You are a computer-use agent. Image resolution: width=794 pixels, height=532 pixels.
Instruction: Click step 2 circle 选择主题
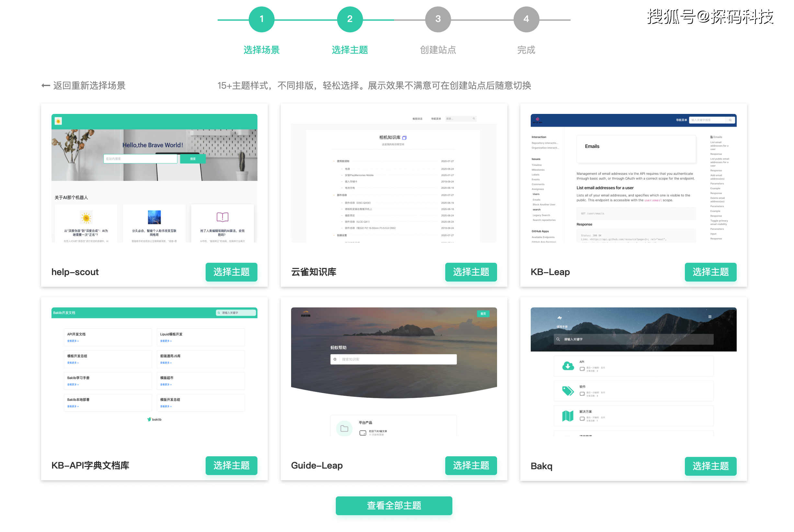tap(350, 19)
